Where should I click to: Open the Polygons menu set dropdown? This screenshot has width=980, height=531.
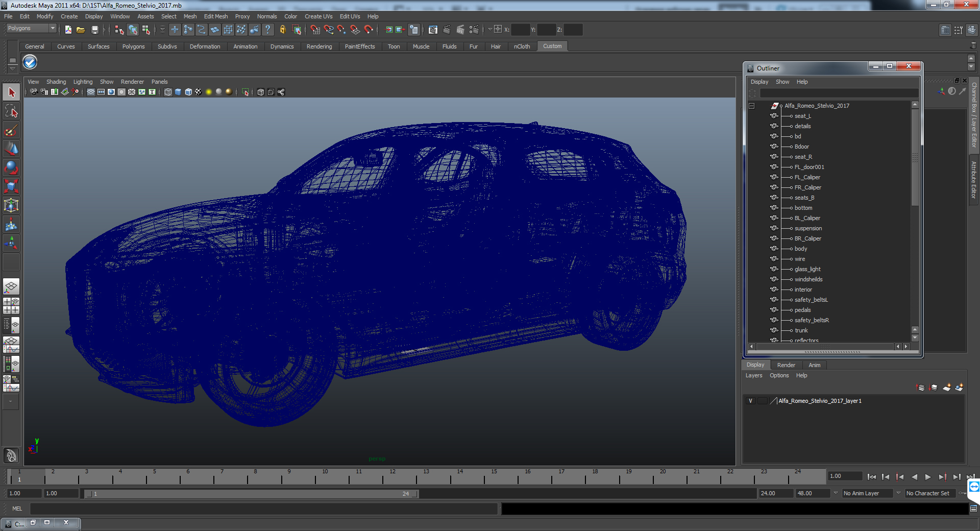(31, 29)
